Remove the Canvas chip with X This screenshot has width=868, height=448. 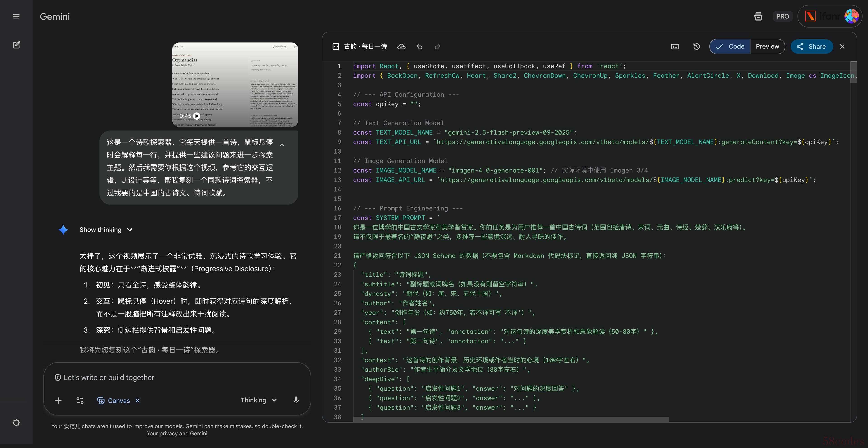[137, 401]
